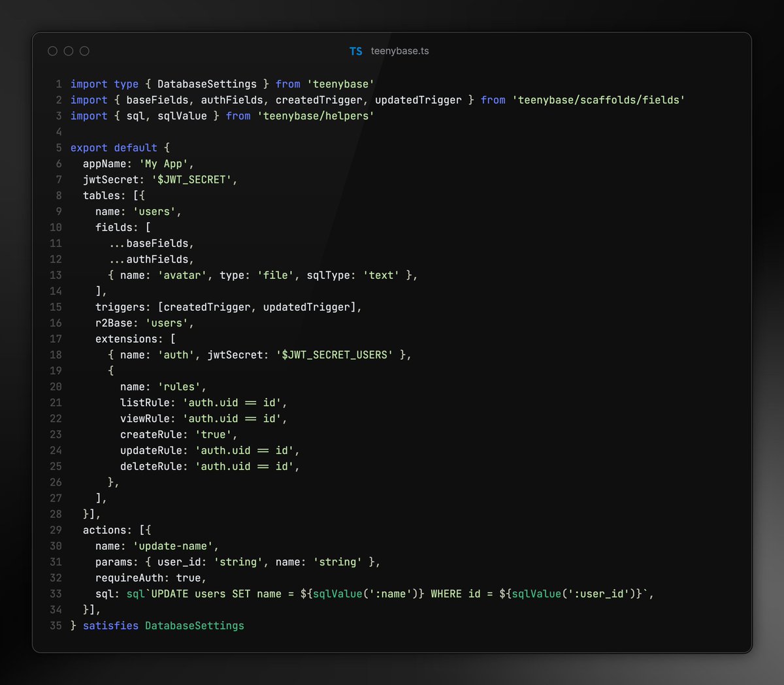Image resolution: width=784 pixels, height=685 pixels.
Task: Click the 'auth' string on line 18
Action: [176, 355]
